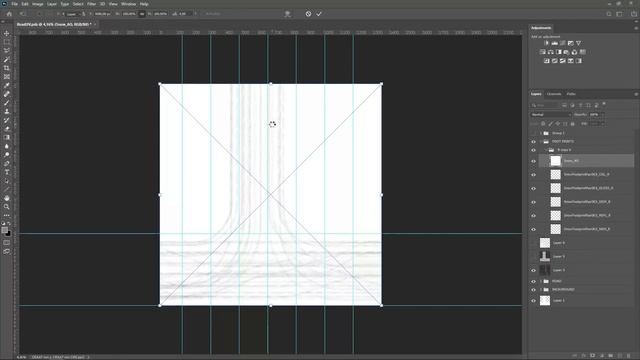Collapse the nested footprints subgroup

546,150
